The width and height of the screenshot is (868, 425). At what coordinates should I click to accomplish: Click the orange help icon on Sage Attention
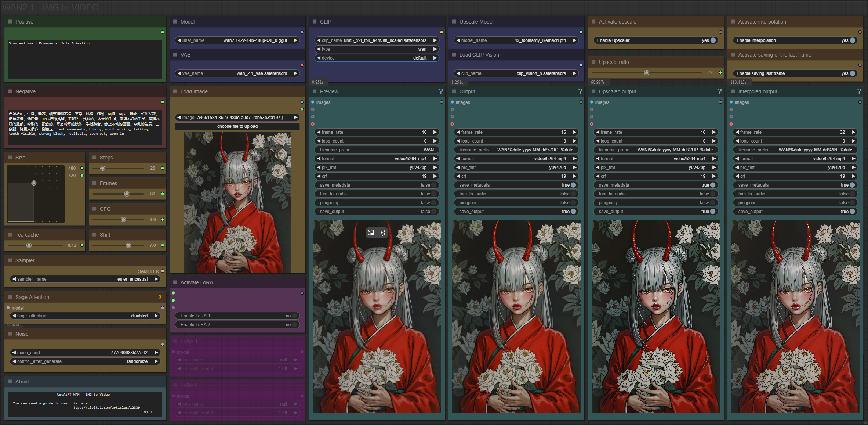click(160, 297)
